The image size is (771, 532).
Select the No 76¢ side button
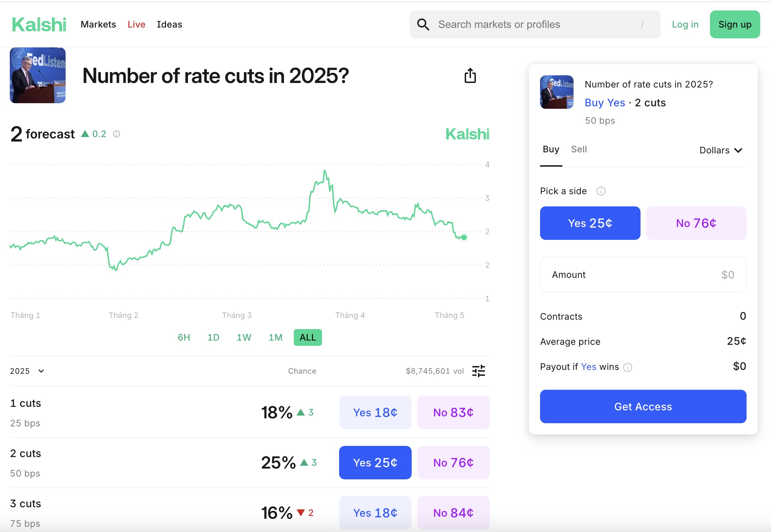(696, 223)
